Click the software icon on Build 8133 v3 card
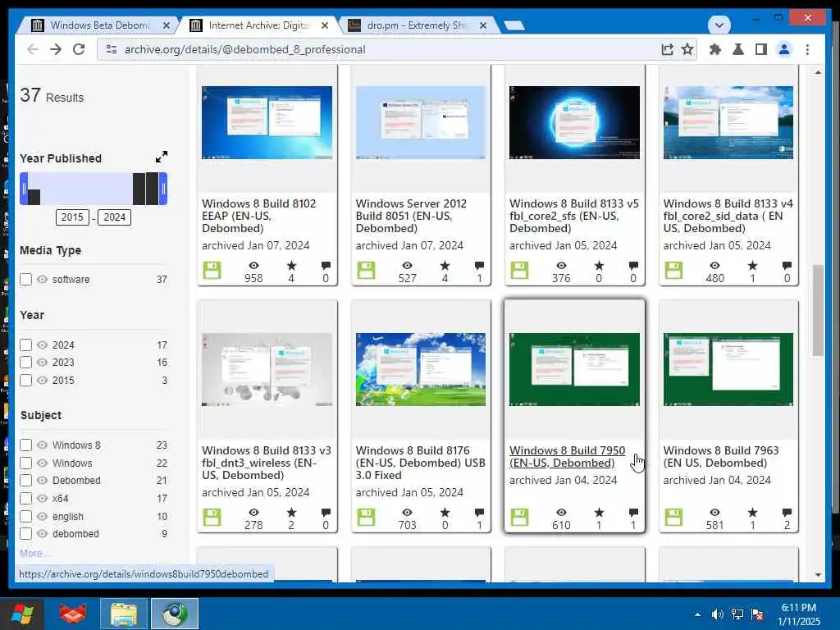 212,518
